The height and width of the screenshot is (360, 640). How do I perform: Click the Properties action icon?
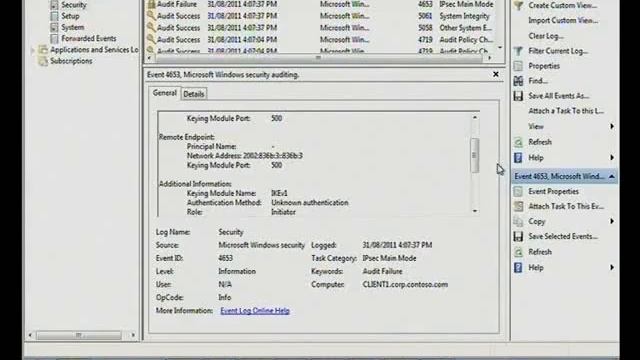point(518,66)
